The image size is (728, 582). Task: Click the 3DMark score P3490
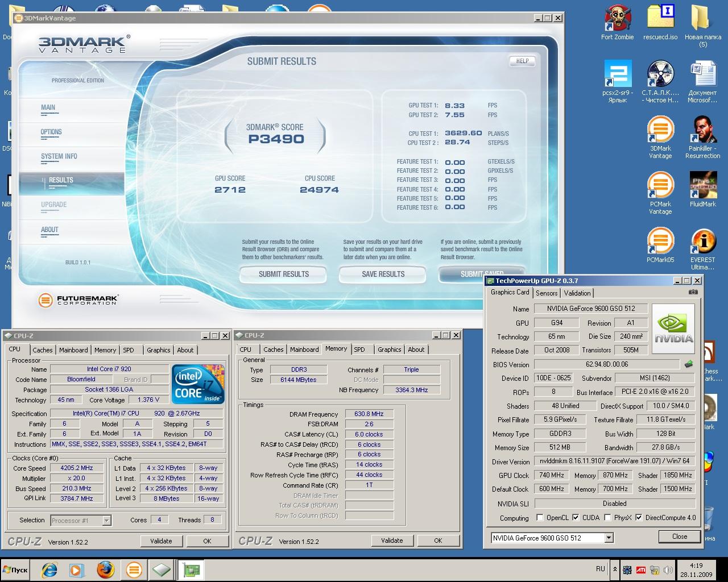point(276,139)
